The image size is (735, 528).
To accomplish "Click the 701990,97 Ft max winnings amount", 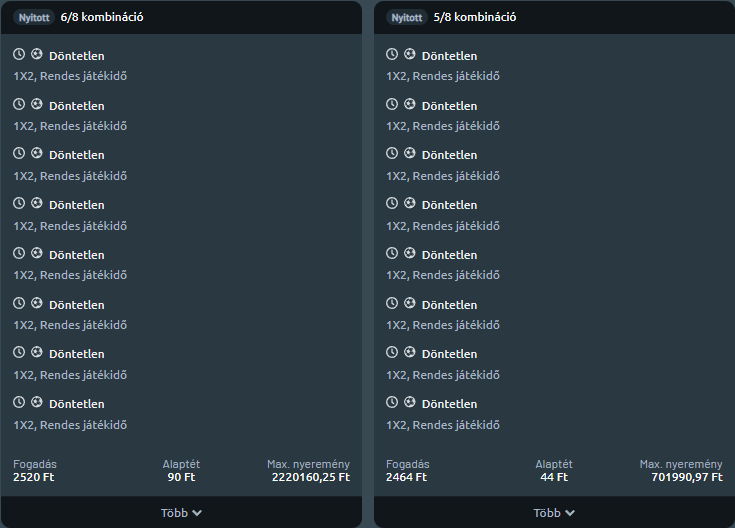I will (x=687, y=477).
